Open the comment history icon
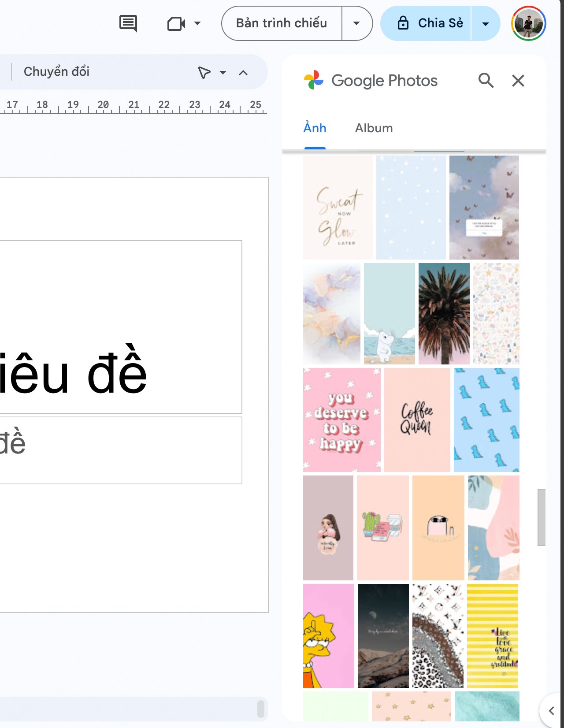Image resolution: width=564 pixels, height=728 pixels. coord(128,23)
